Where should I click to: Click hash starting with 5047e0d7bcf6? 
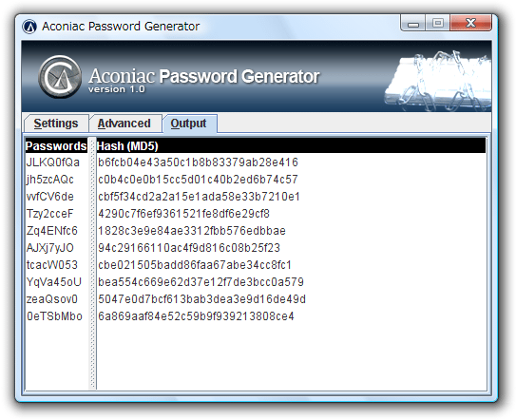202,299
